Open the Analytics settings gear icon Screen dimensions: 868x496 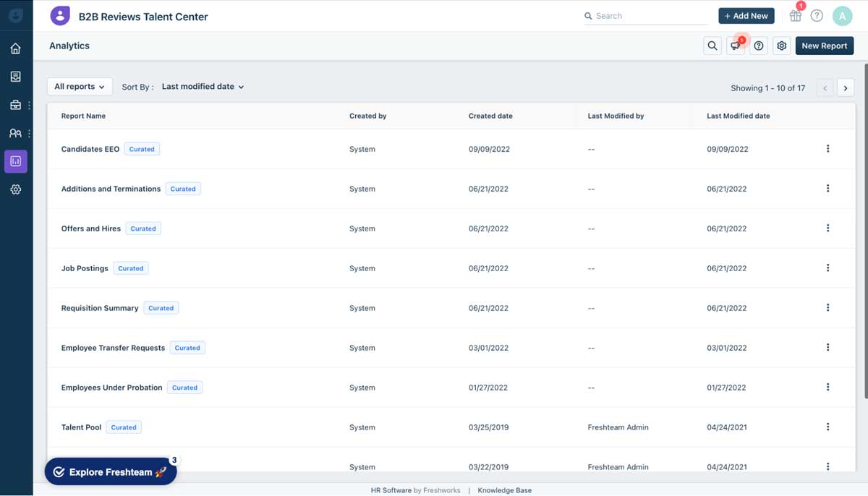[781, 45]
